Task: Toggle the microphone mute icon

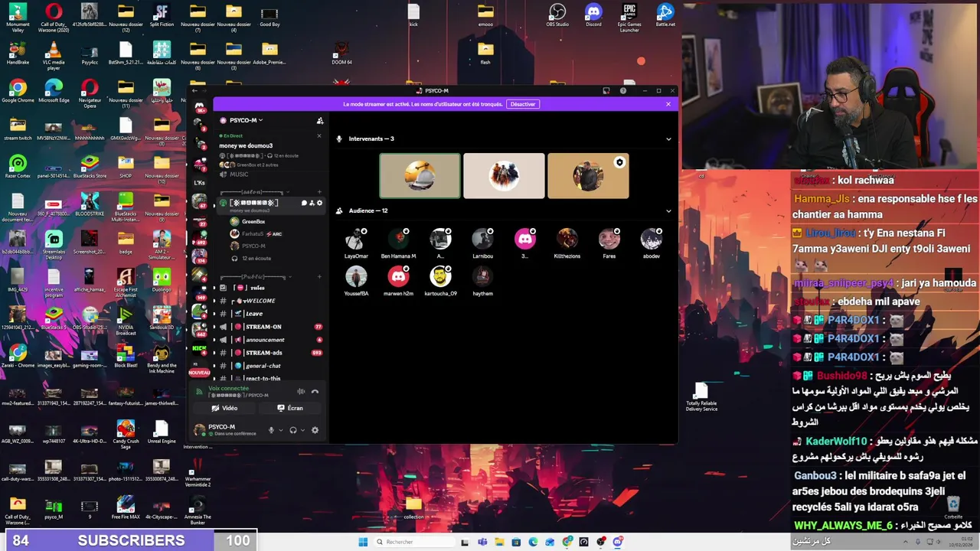Action: (x=271, y=430)
